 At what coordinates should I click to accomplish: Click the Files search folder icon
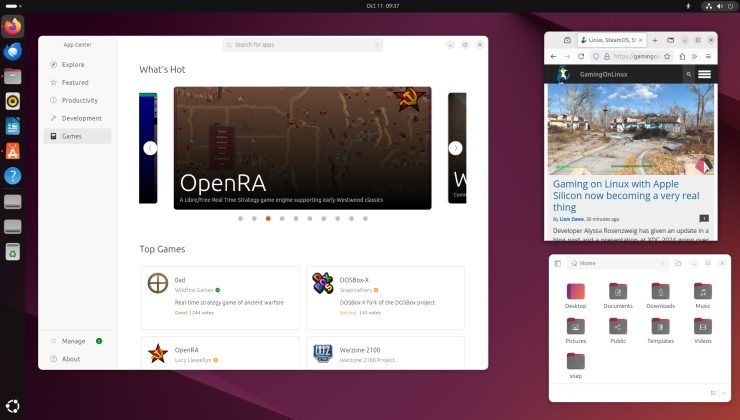coord(678,263)
